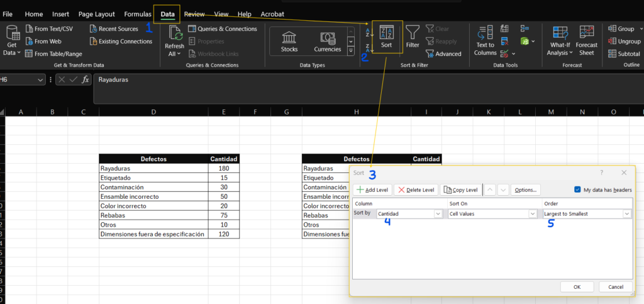
Task: Select the cell with value 180
Action: (x=223, y=168)
